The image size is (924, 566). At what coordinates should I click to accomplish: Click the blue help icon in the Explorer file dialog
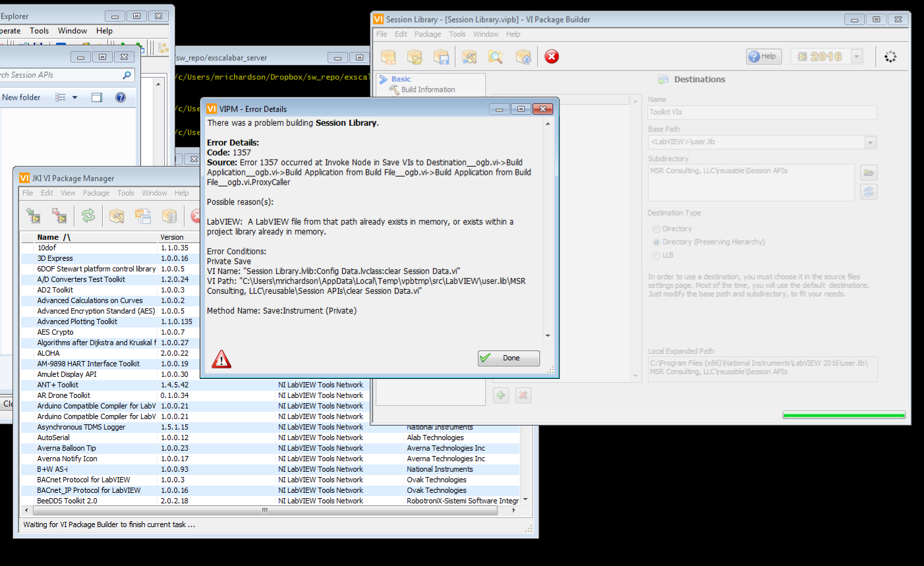121,97
